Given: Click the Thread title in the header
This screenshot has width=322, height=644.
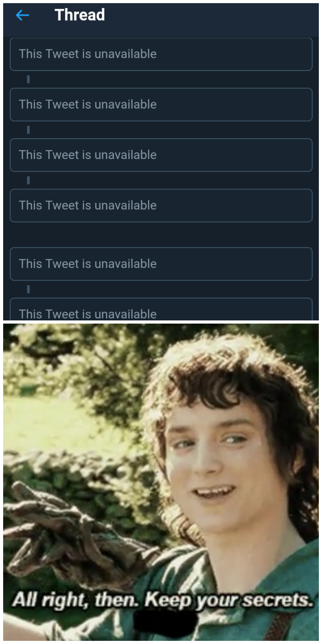Looking at the screenshot, I should (x=80, y=15).
